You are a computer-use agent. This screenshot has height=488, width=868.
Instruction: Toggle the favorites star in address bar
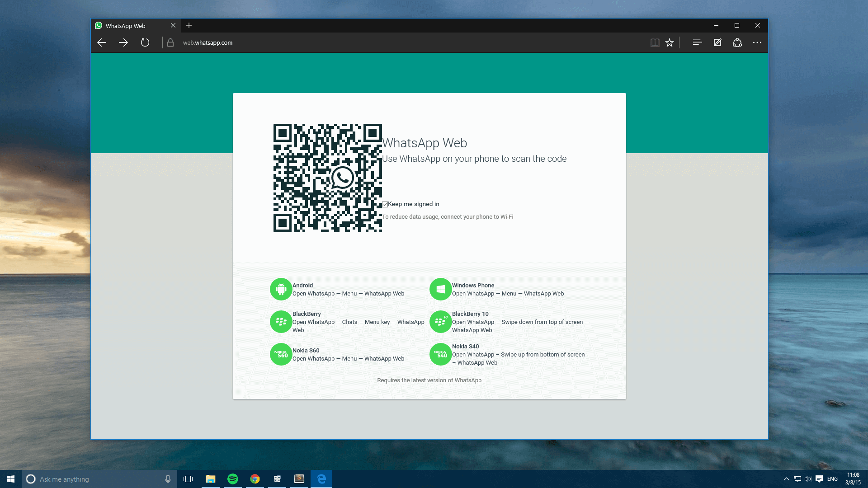point(670,42)
